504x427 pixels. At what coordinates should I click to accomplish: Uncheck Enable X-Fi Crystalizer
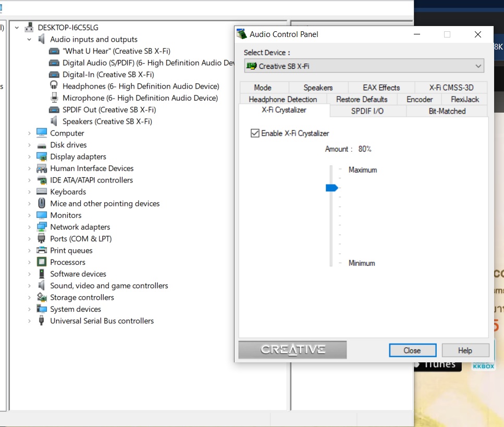[x=255, y=133]
